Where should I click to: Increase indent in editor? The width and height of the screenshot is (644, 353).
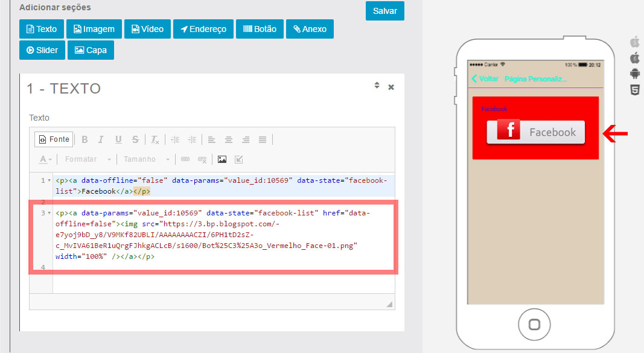click(x=192, y=139)
